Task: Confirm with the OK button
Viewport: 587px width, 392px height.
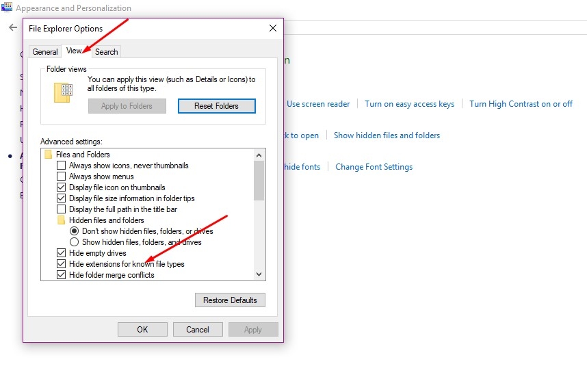Action: [142, 330]
